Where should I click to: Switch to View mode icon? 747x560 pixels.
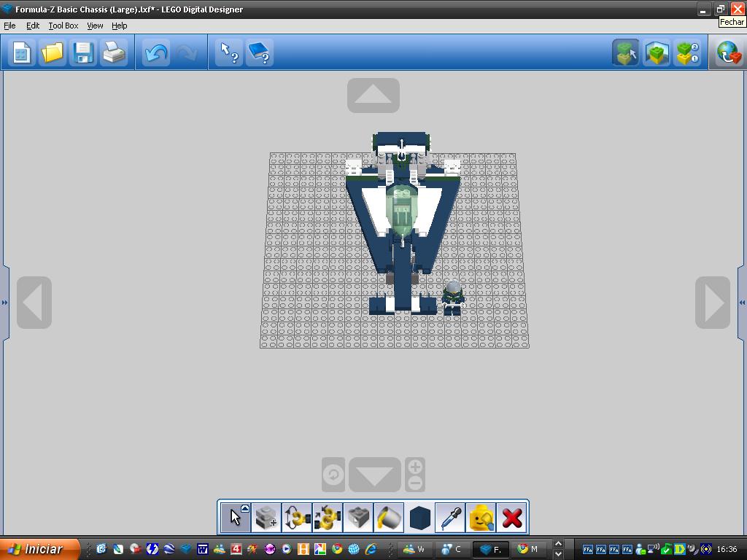pos(657,52)
